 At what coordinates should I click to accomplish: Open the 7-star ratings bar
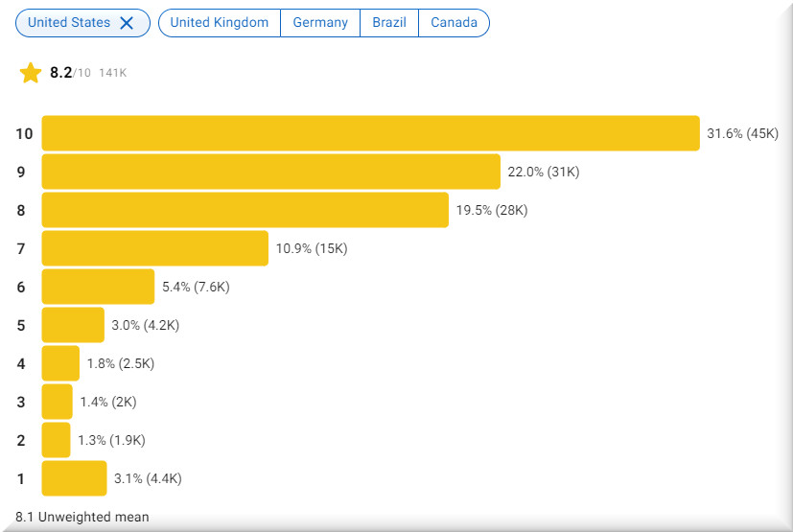tap(154, 248)
